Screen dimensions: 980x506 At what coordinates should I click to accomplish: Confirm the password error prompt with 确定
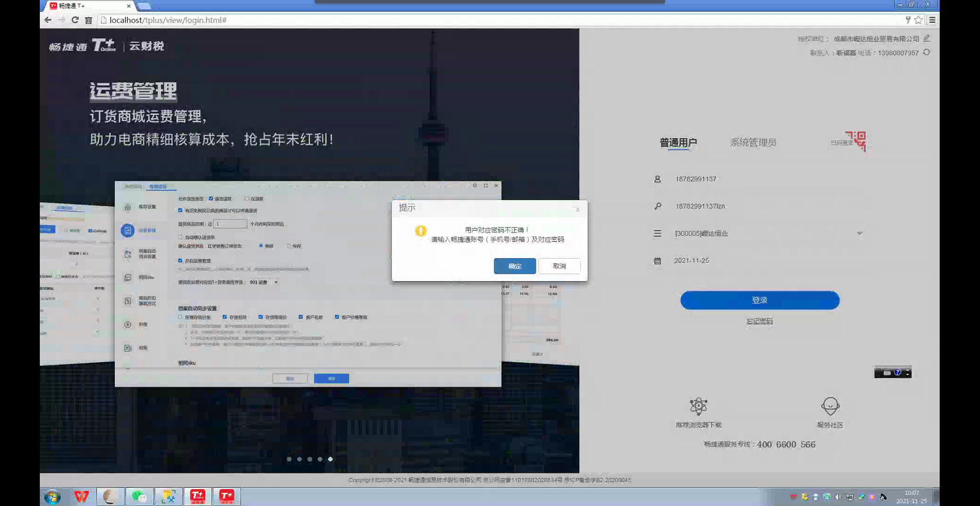(514, 266)
